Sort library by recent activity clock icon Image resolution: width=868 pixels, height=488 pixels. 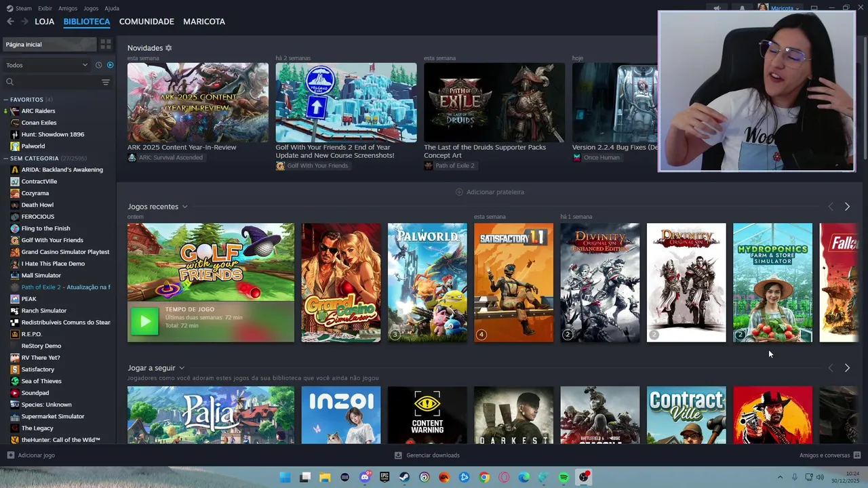(x=98, y=65)
